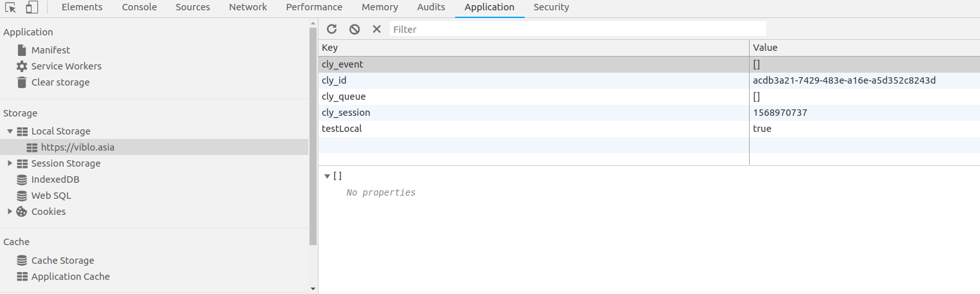
Task: Collapse the empty array preview
Action: pos(327,176)
